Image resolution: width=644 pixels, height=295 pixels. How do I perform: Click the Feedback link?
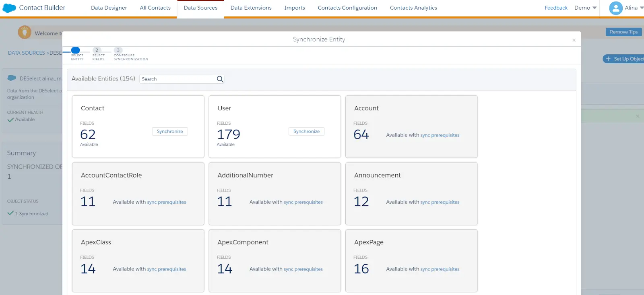click(x=556, y=8)
